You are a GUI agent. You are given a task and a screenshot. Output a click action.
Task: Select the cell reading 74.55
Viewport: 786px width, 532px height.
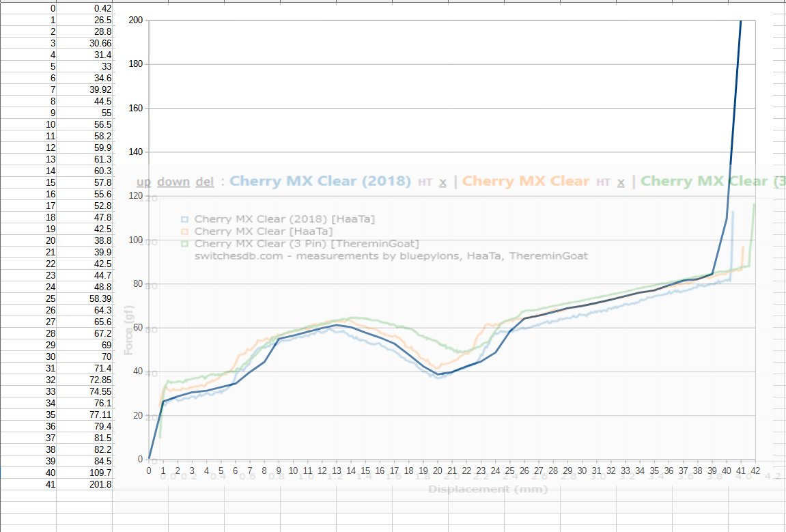point(85,391)
